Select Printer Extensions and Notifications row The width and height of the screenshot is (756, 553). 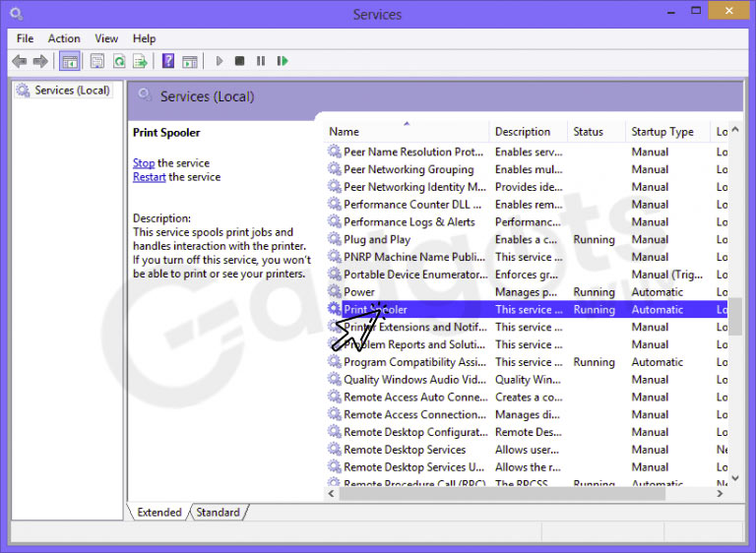[526, 327]
